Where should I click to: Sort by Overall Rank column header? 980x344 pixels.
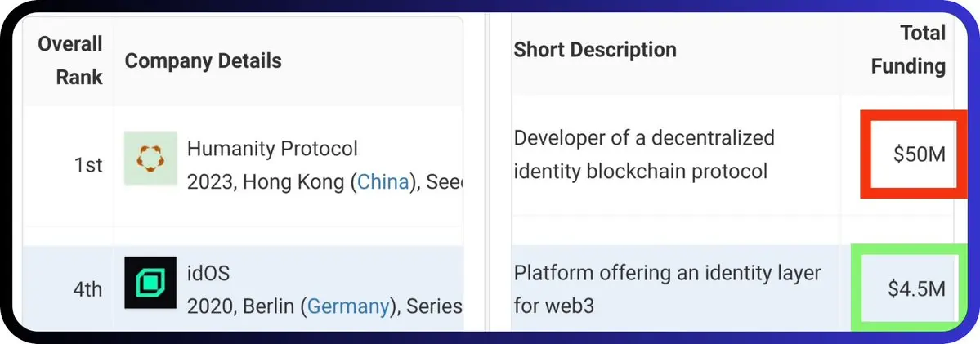click(x=70, y=60)
